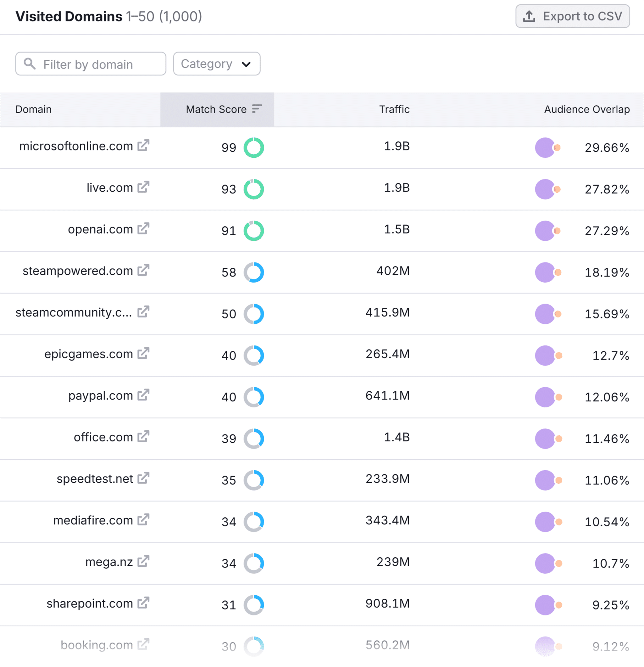The width and height of the screenshot is (644, 667).
Task: Click audience overlap chart for office.com
Action: tap(548, 439)
